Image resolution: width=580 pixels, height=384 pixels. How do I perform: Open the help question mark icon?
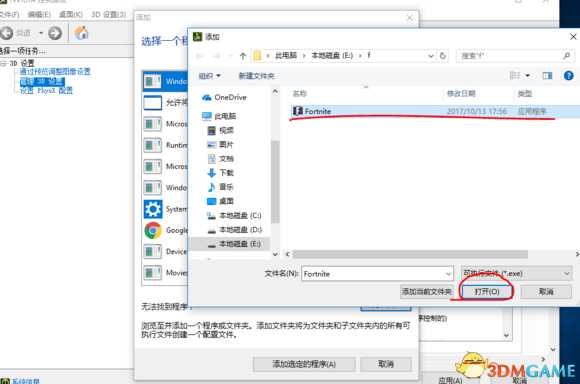tap(569, 76)
